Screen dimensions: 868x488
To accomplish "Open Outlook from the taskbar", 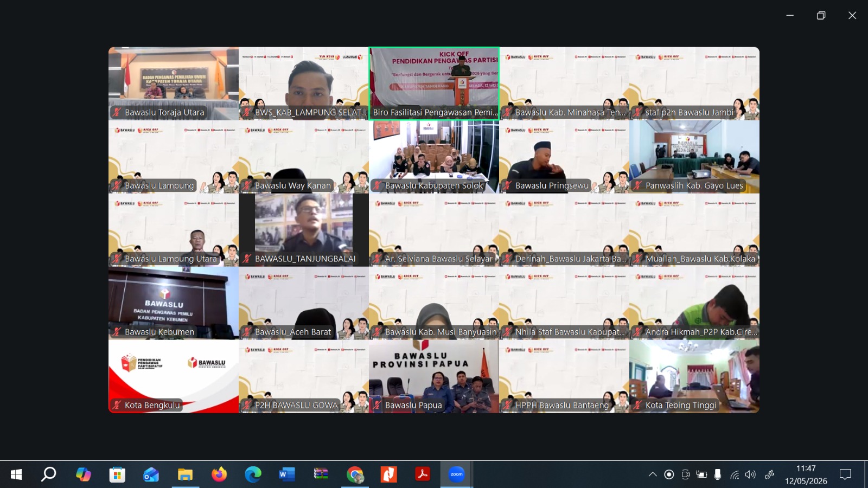I will [x=151, y=474].
